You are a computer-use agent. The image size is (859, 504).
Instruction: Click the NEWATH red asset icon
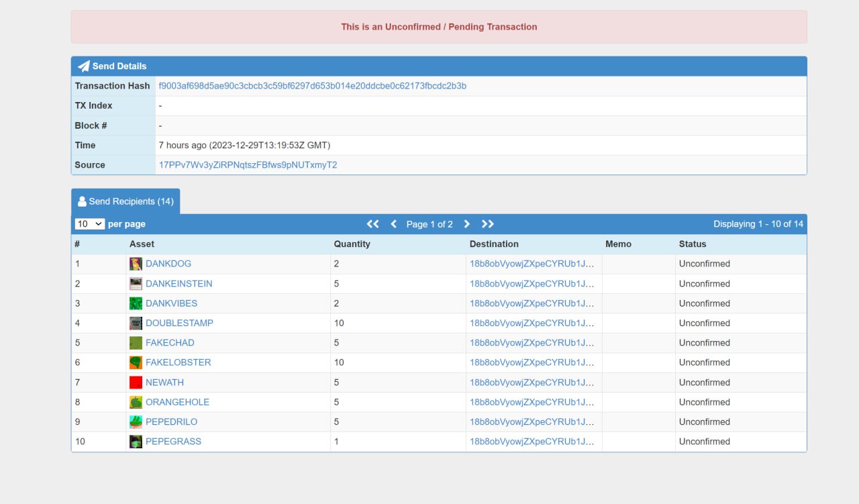pos(136,383)
